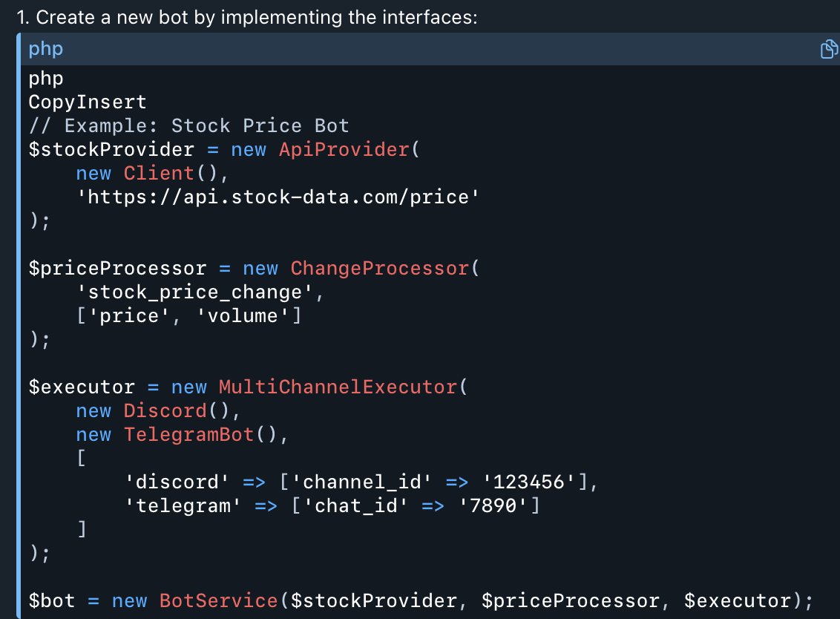
Task: Click the plain 'php' line below the header
Action: (46, 79)
